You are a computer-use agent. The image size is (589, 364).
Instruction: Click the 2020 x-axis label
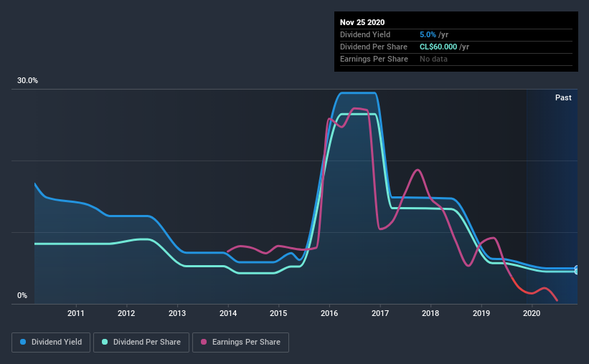(532, 313)
